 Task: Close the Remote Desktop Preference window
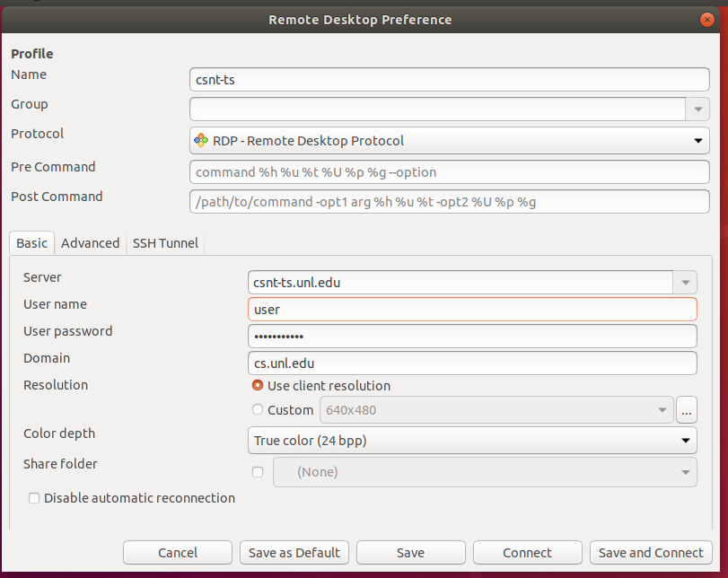point(709,19)
